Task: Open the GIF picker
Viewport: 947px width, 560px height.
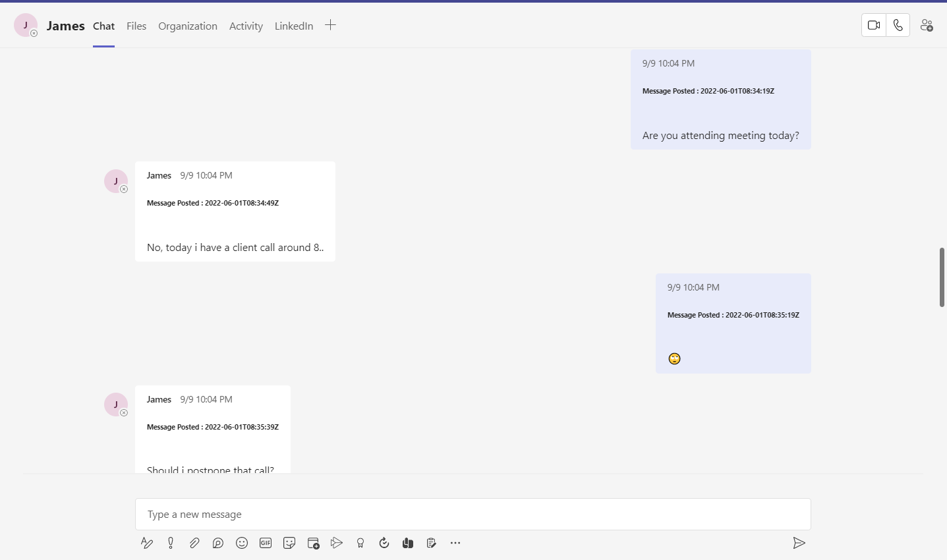Action: coord(266,543)
